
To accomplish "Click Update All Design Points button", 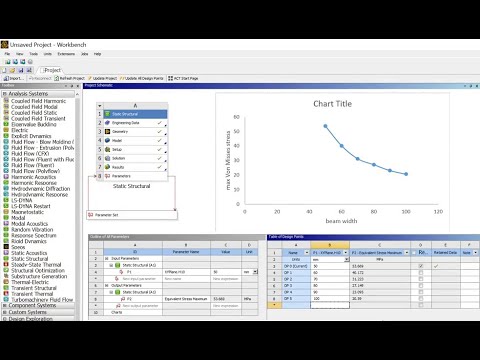I will [142, 78].
